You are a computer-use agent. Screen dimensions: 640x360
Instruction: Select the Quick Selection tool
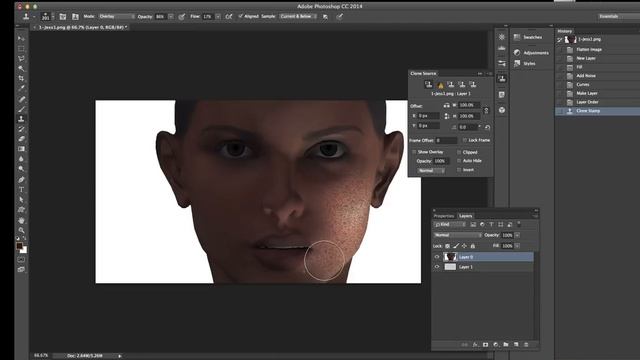(x=21, y=69)
